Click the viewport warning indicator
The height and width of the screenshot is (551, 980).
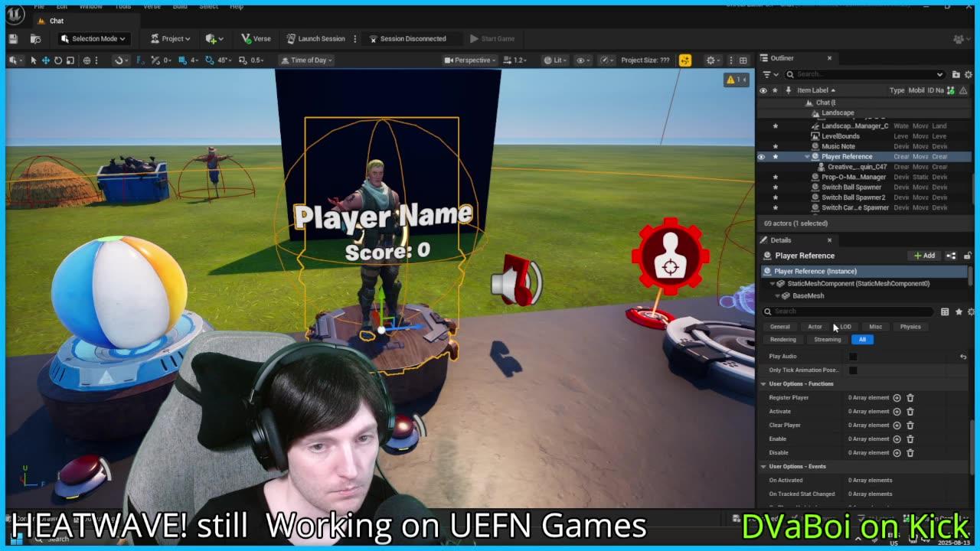pos(736,80)
